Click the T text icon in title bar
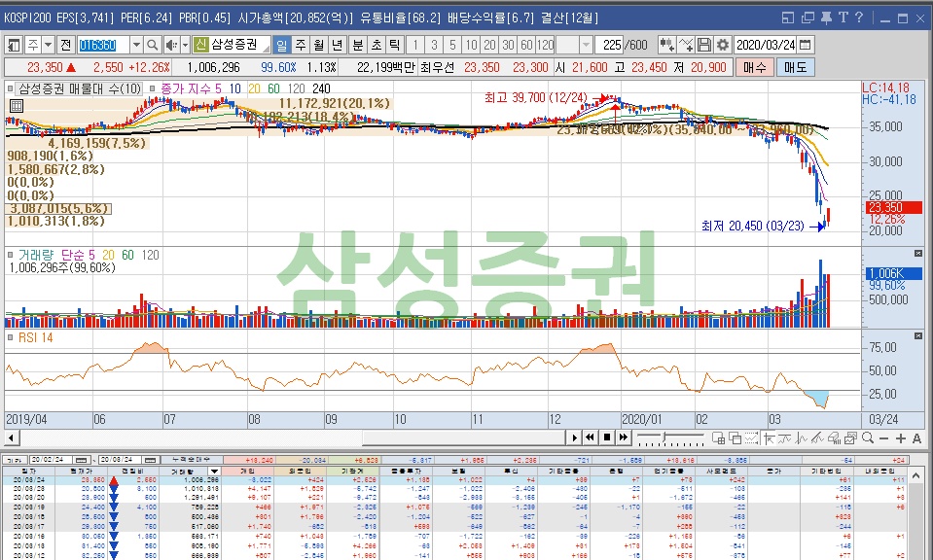 coord(843,17)
